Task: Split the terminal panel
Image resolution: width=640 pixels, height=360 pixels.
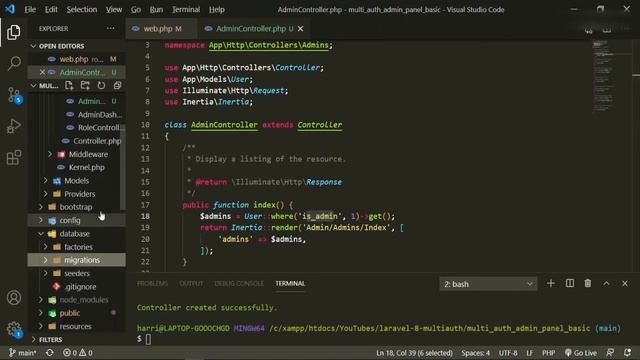Action: point(570,283)
